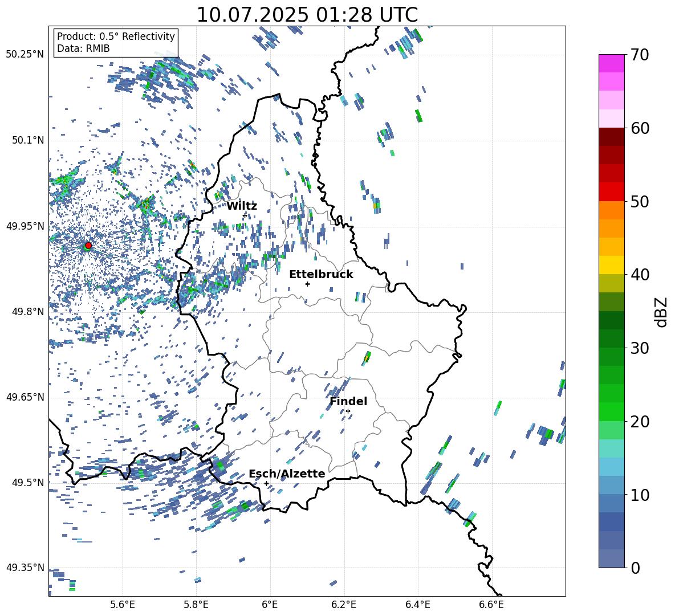675x616 pixels.
Task: Click the 5.8°E longitude label
Action: coord(196,605)
